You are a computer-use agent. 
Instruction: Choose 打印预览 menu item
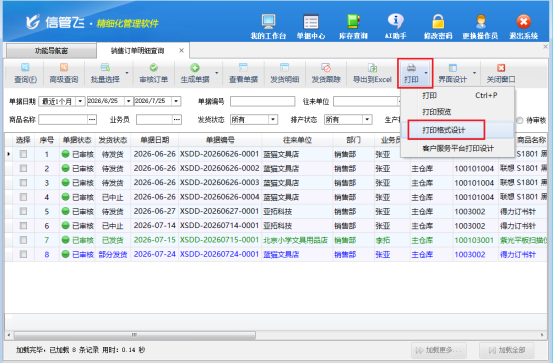pos(457,112)
